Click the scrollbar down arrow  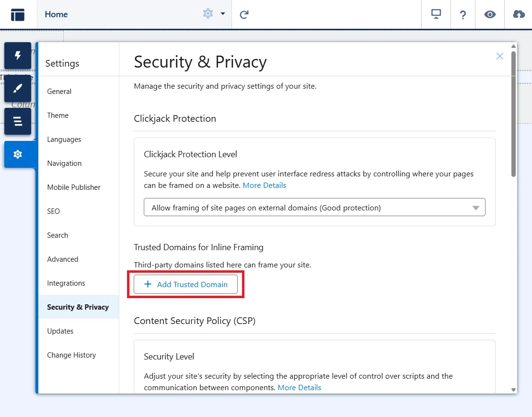(x=513, y=390)
